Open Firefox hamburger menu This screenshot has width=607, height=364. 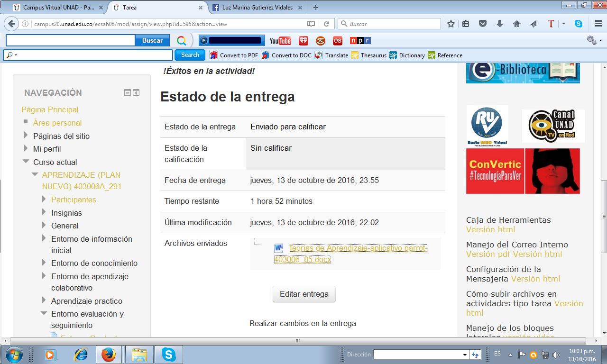point(598,24)
